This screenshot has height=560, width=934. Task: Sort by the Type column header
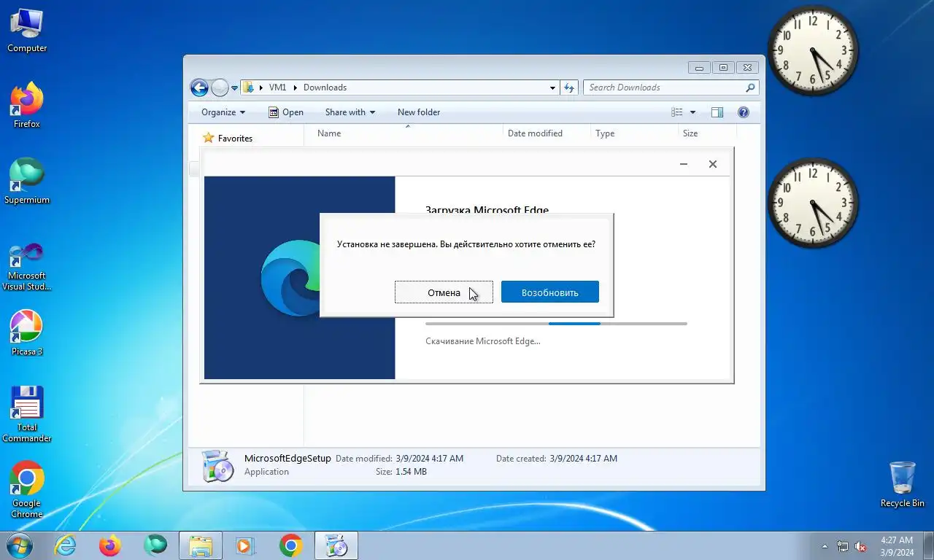click(x=634, y=133)
